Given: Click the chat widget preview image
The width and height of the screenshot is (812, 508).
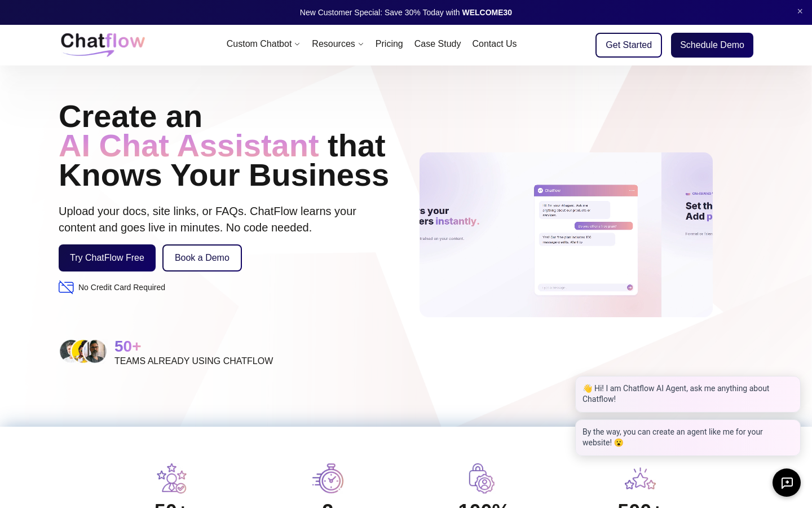Looking at the screenshot, I should click(566, 235).
